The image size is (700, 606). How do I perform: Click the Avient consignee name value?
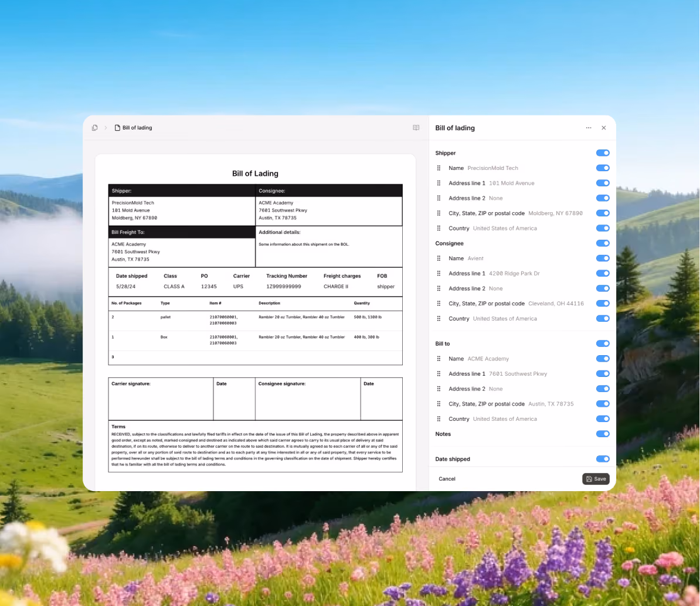(475, 258)
